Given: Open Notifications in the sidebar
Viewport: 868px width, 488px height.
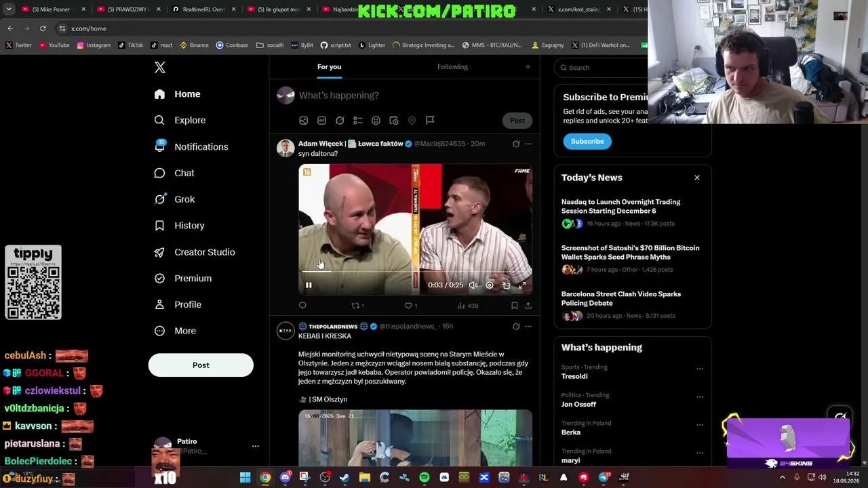Looking at the screenshot, I should [x=191, y=146].
